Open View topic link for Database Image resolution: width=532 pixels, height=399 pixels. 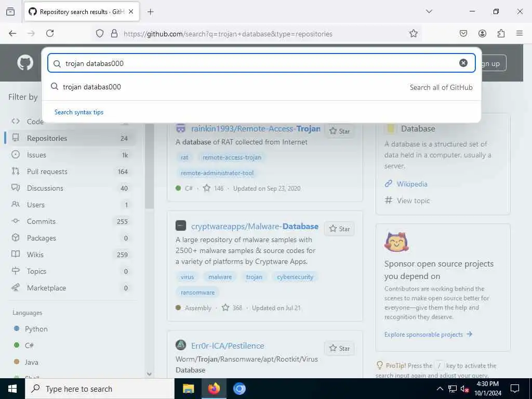(x=413, y=201)
